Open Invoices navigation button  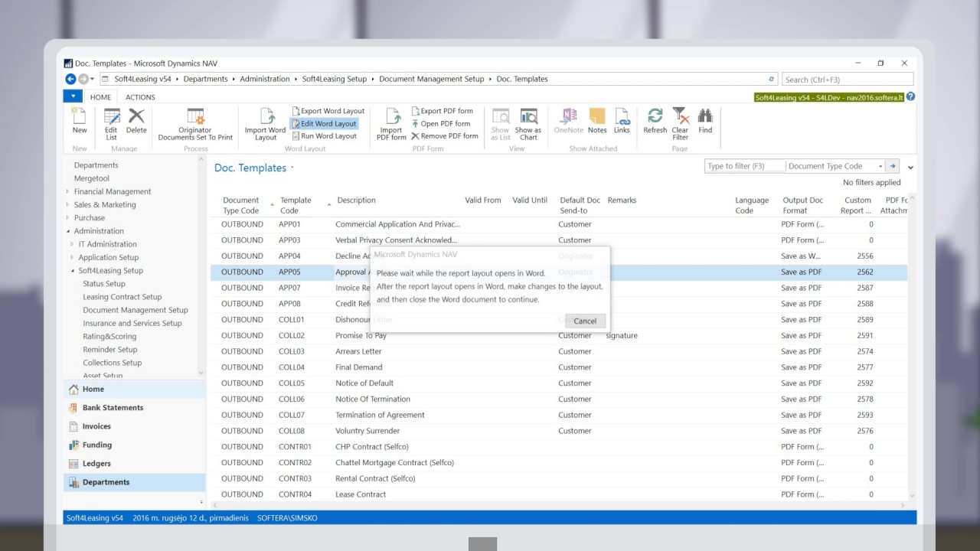pos(134,426)
